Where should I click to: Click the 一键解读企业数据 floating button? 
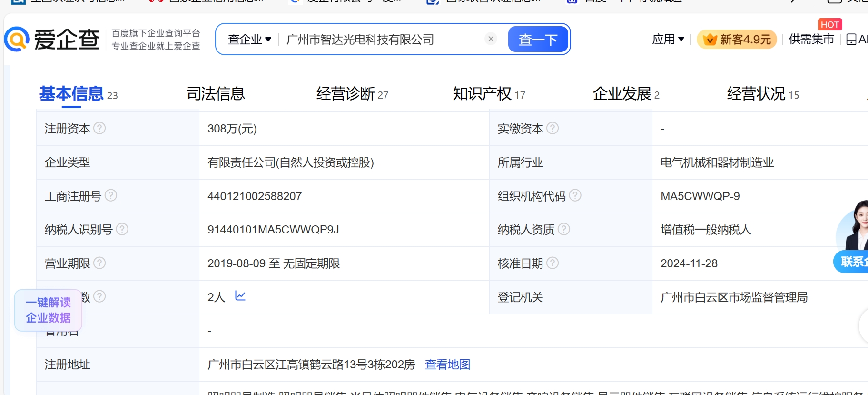(48, 310)
